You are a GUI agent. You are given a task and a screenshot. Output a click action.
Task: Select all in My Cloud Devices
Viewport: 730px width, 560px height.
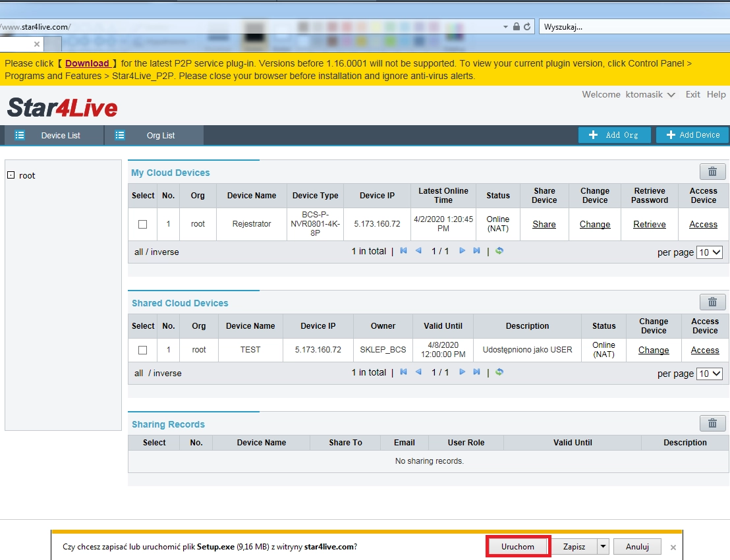point(138,252)
